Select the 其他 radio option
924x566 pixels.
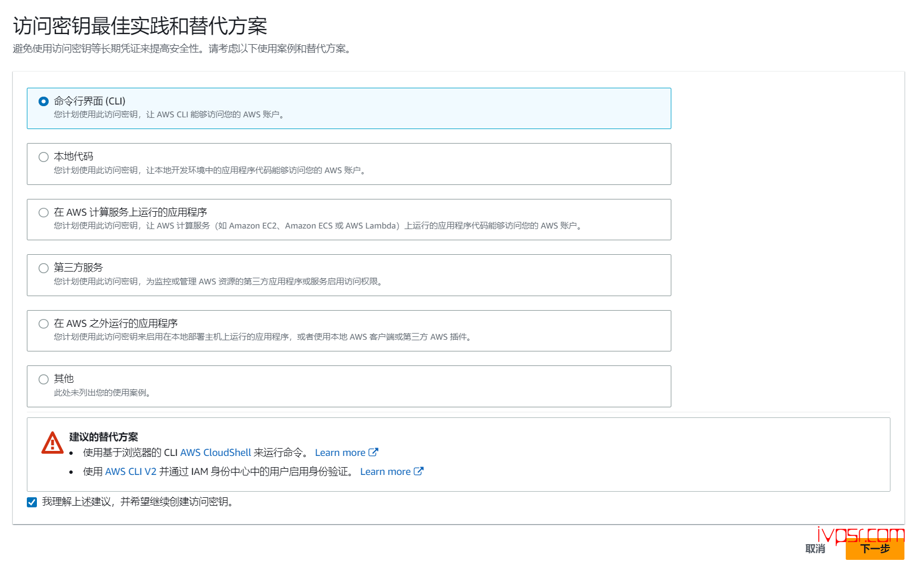pos(44,379)
